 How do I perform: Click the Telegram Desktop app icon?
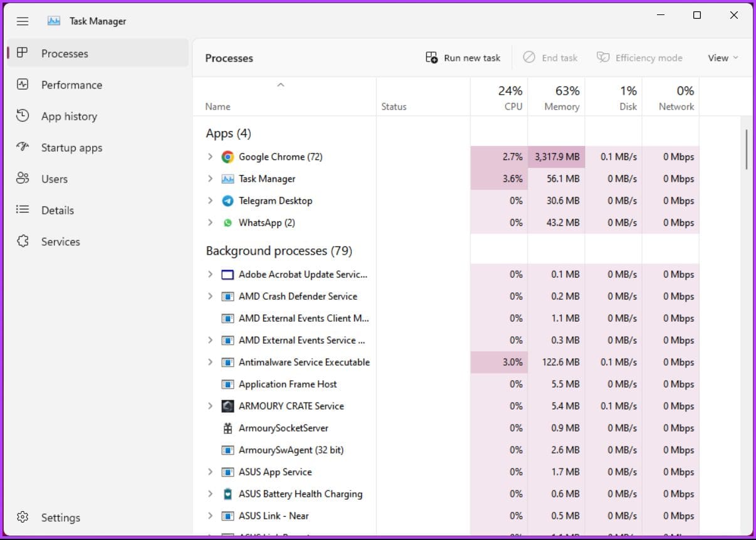(x=228, y=201)
